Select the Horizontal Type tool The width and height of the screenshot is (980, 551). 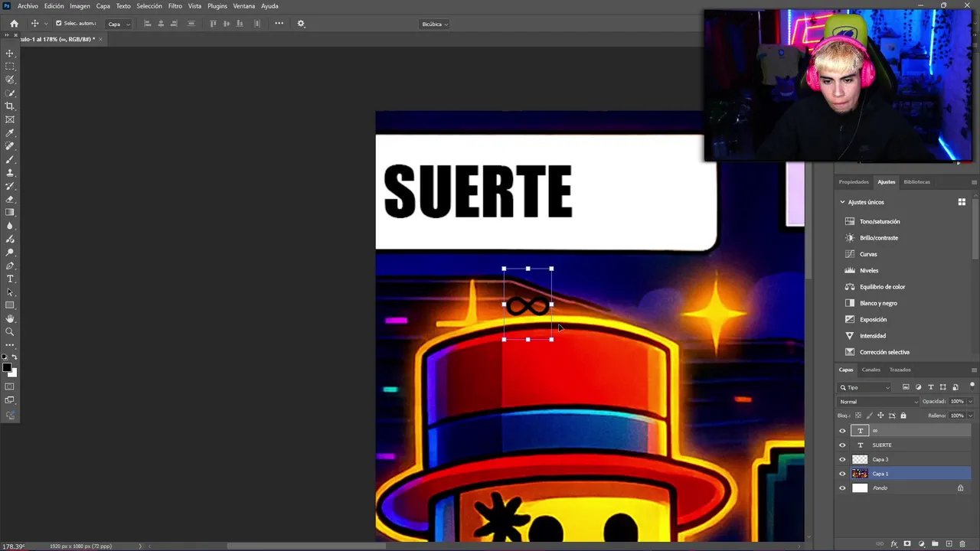pos(10,279)
